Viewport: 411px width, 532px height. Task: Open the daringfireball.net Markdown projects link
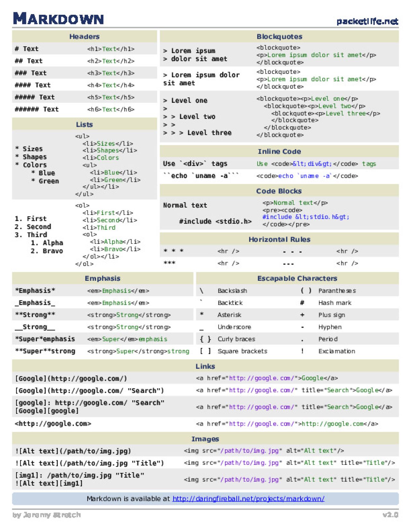(x=248, y=499)
